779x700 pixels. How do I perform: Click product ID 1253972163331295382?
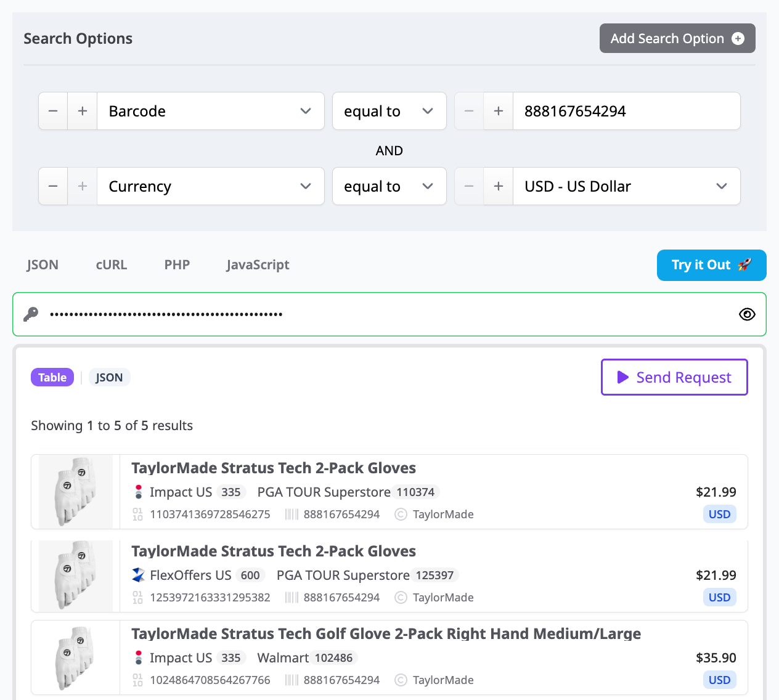tap(210, 597)
